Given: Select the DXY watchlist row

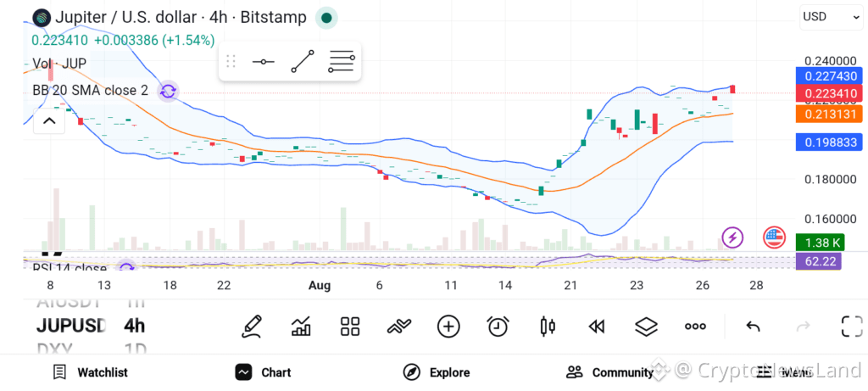Looking at the screenshot, I should click(x=55, y=349).
